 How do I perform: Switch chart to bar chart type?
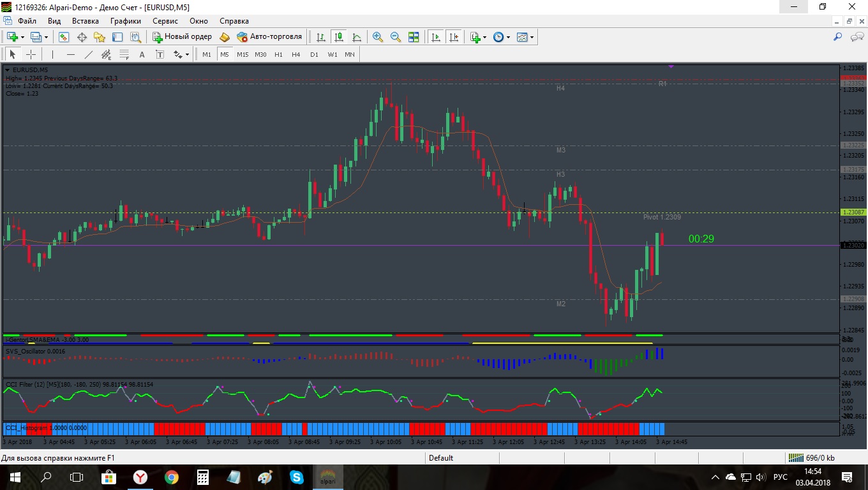pyautogui.click(x=321, y=37)
